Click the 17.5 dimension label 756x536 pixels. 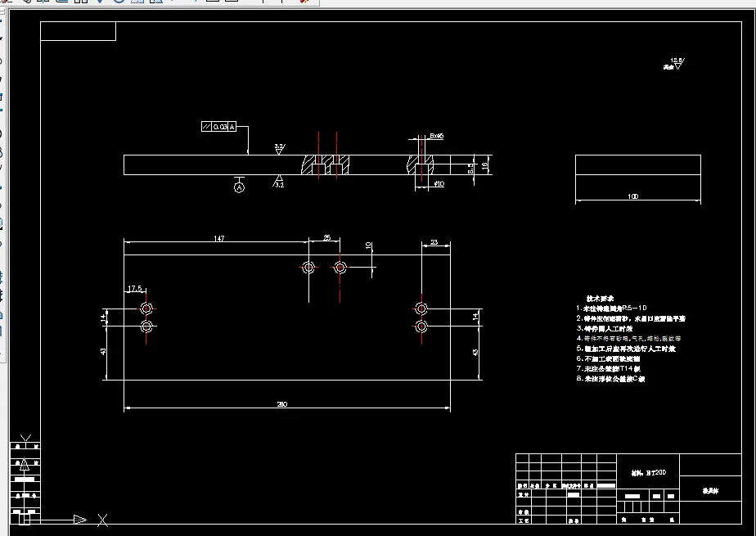(134, 288)
